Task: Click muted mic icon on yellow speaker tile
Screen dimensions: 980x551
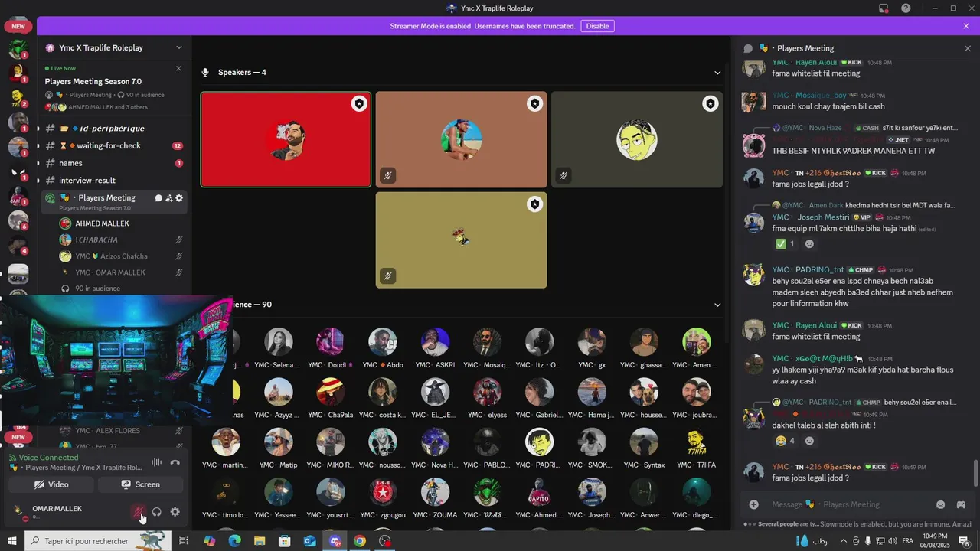Action: [x=388, y=276]
